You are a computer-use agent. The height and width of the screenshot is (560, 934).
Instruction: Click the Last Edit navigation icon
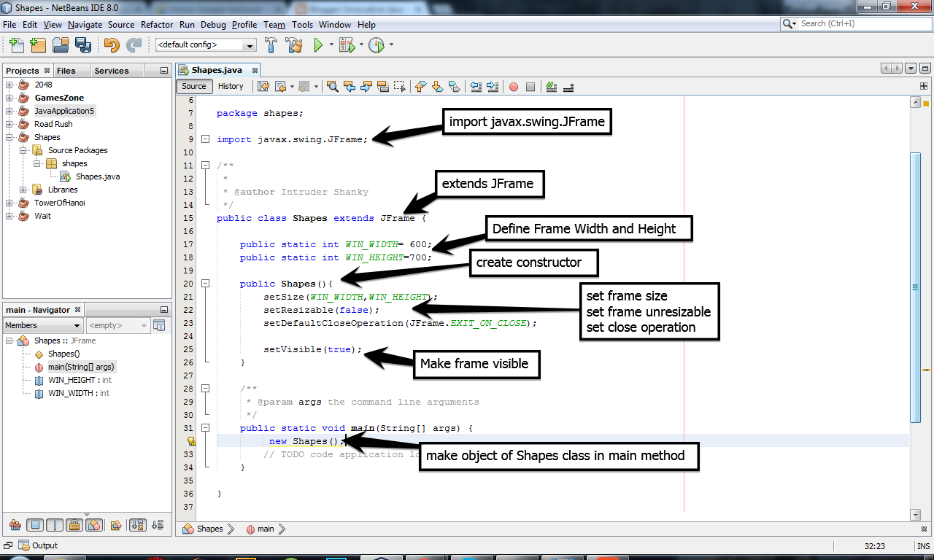(x=263, y=86)
